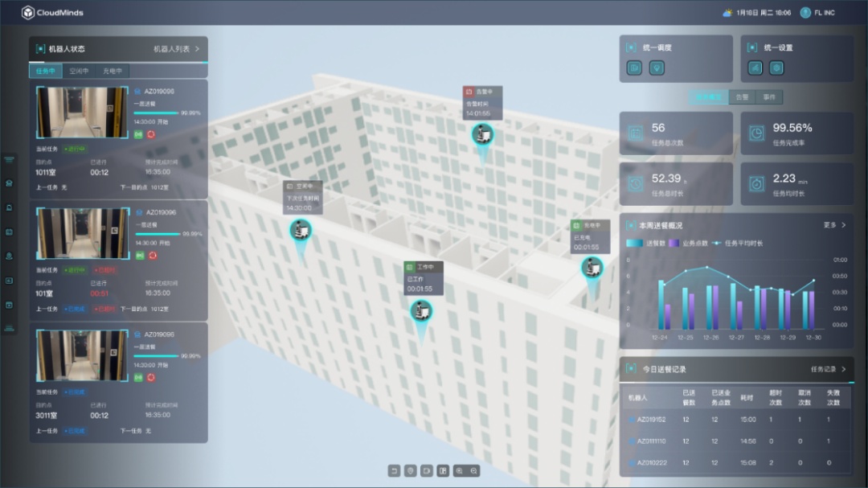
Task: Click 任务总次数 56 stat card
Action: click(676, 133)
